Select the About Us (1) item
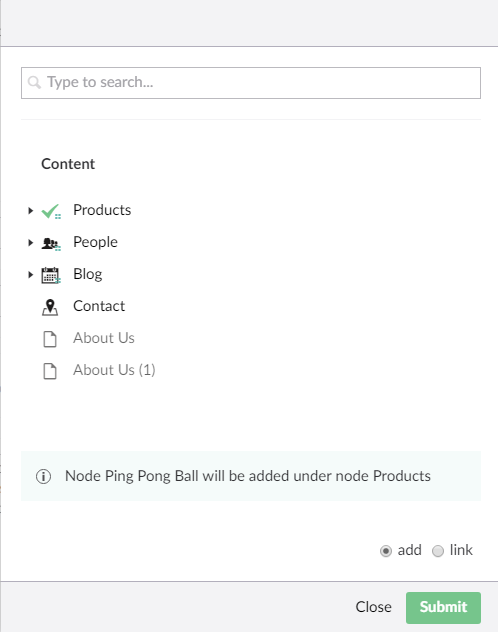Screen dimensions: 498x632 tap(114, 370)
